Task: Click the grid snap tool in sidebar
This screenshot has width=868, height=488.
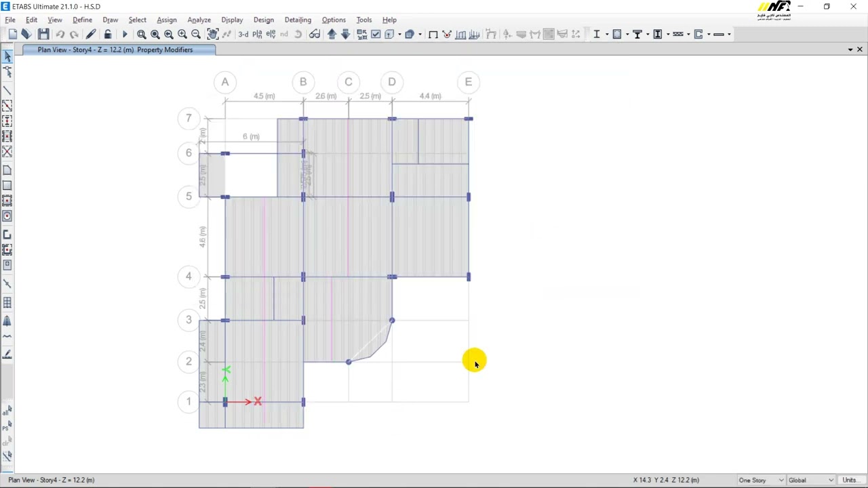Action: [7, 303]
